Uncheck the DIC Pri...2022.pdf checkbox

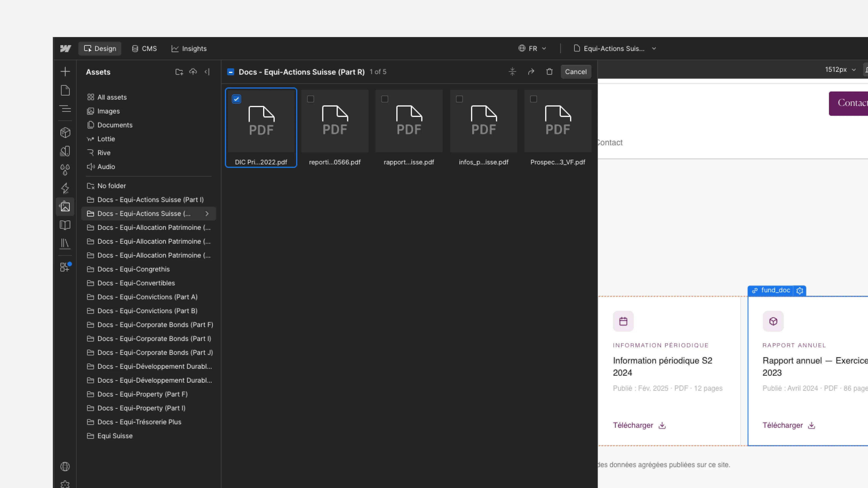click(x=236, y=99)
